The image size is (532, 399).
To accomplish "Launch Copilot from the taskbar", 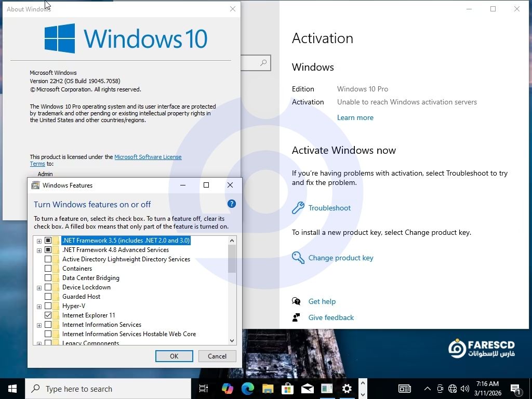I will coord(228,389).
